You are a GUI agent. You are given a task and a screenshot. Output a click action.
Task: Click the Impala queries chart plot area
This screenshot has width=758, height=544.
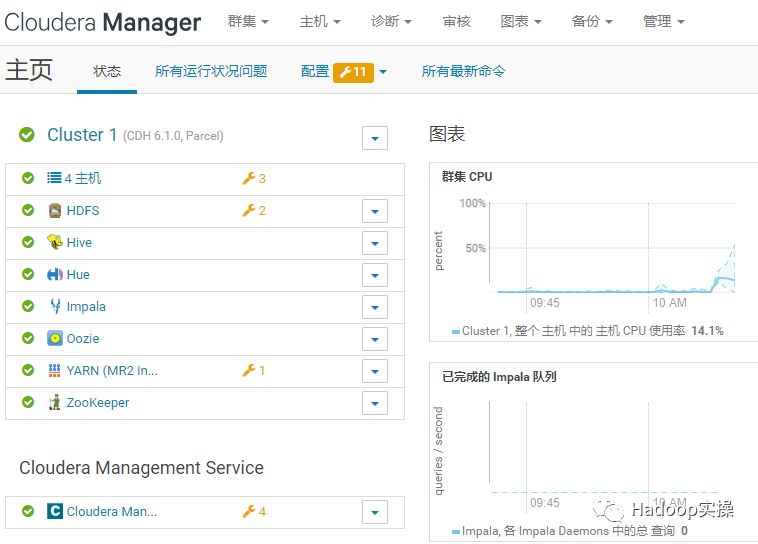coord(612,447)
